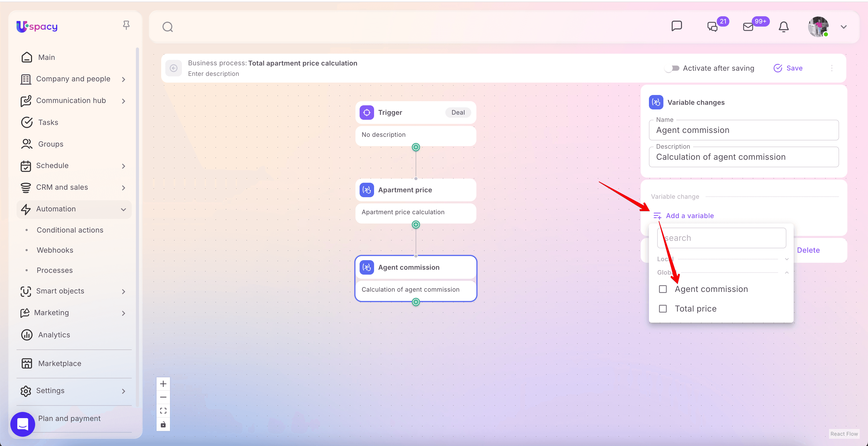Check the Agent commission variable

[x=662, y=289]
